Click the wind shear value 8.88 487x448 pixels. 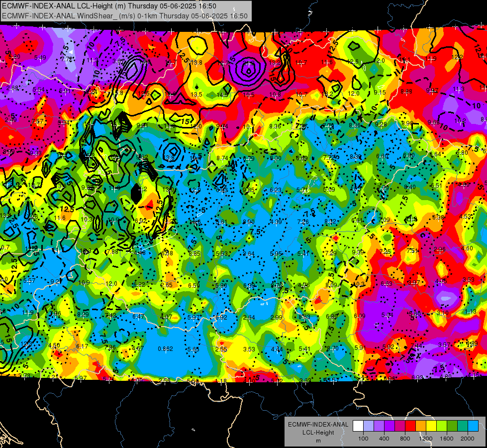click(x=406, y=92)
